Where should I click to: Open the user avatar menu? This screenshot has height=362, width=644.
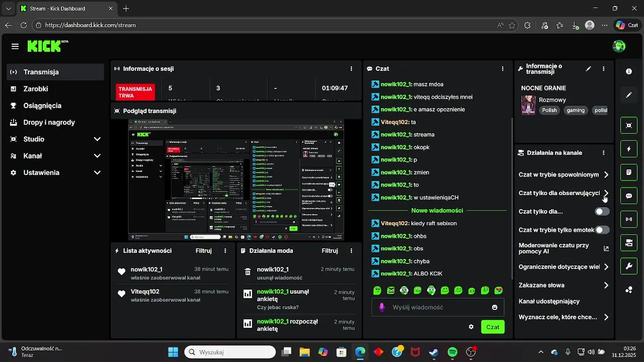(x=619, y=46)
